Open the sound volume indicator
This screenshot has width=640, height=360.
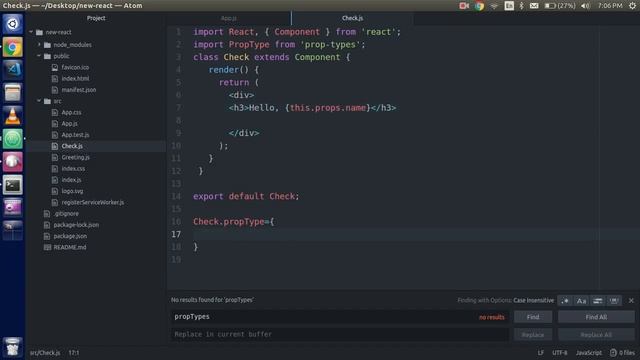[x=585, y=6]
